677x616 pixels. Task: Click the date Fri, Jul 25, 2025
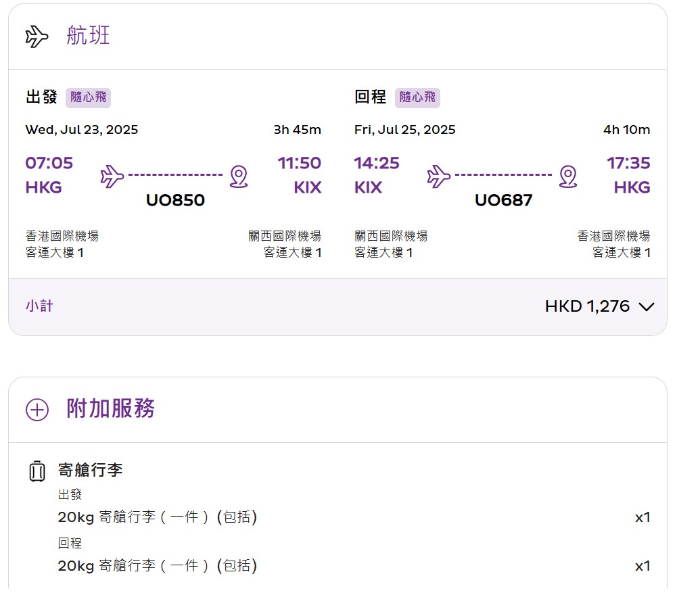coord(404,130)
